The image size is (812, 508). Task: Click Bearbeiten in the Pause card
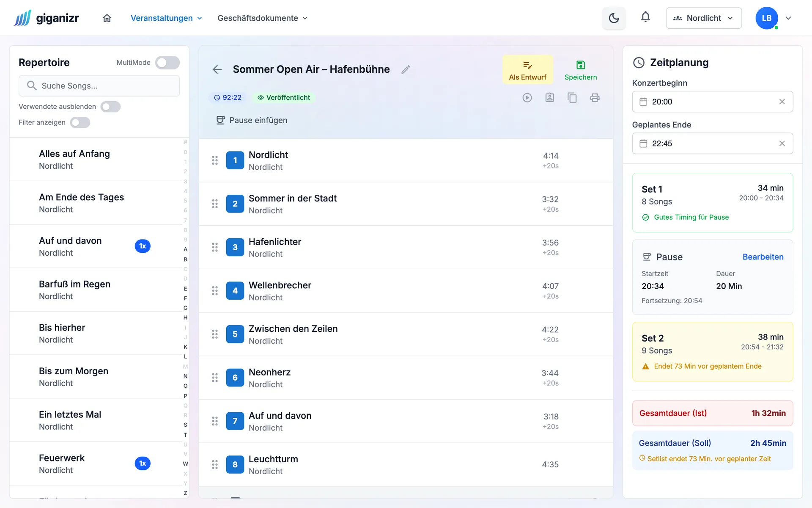coord(763,257)
